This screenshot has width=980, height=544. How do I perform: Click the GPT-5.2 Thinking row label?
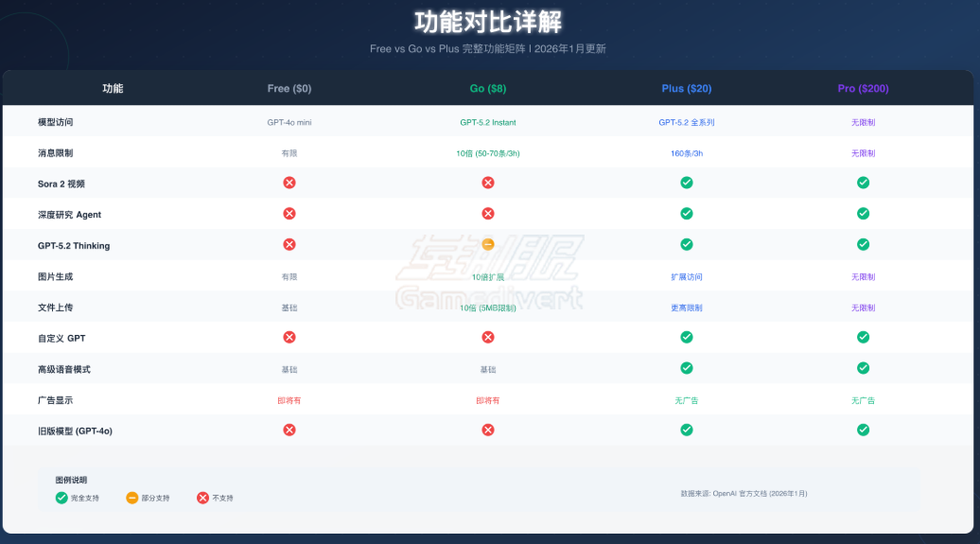74,246
